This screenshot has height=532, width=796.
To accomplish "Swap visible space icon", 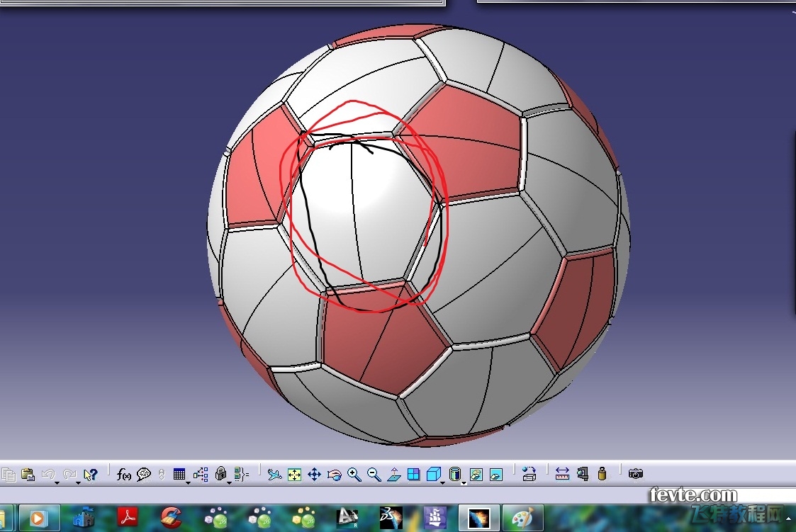I will [x=496, y=475].
